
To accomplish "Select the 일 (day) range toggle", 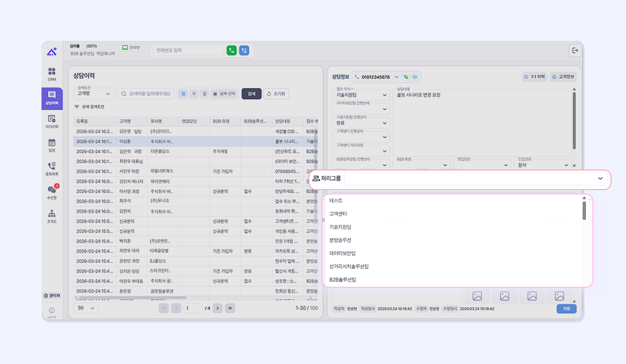I will tap(183, 94).
